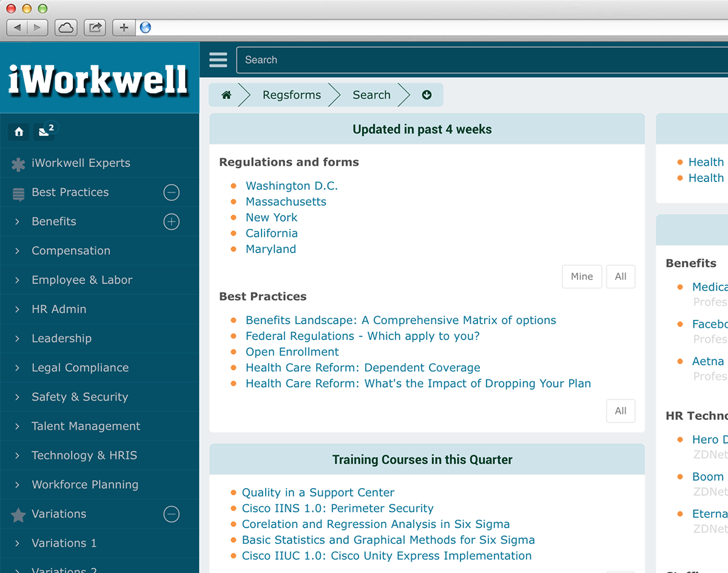Open the Open Enrollment article
The image size is (728, 573).
click(292, 351)
